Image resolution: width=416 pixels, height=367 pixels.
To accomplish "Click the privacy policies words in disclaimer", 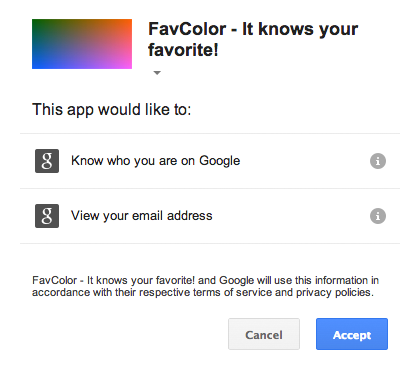I will 335,292.
